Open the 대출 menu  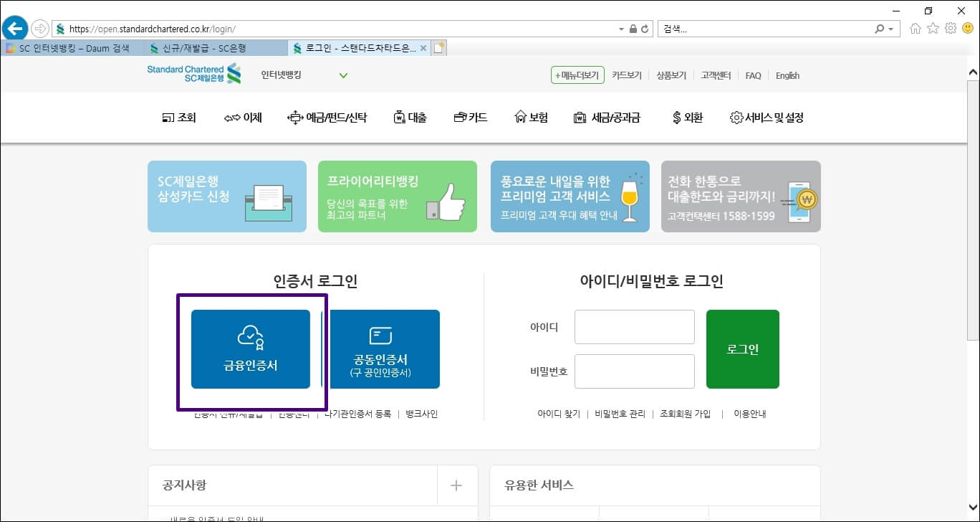point(410,118)
